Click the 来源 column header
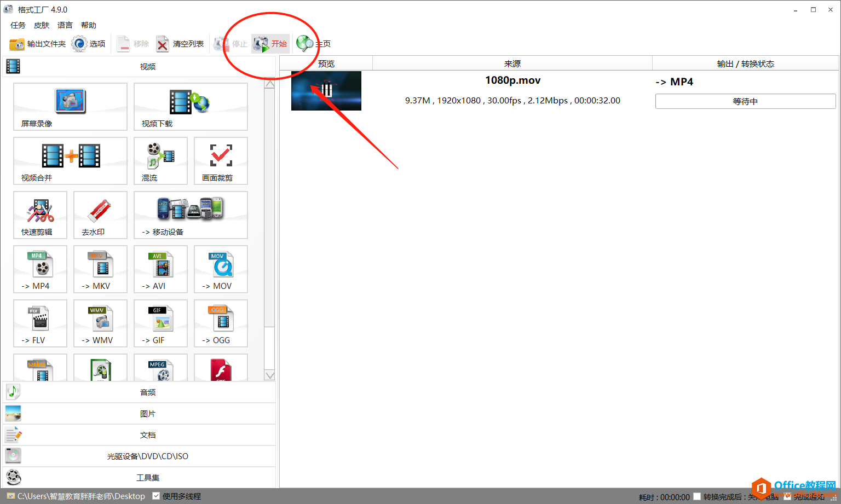Image resolution: width=841 pixels, height=504 pixels. point(512,63)
